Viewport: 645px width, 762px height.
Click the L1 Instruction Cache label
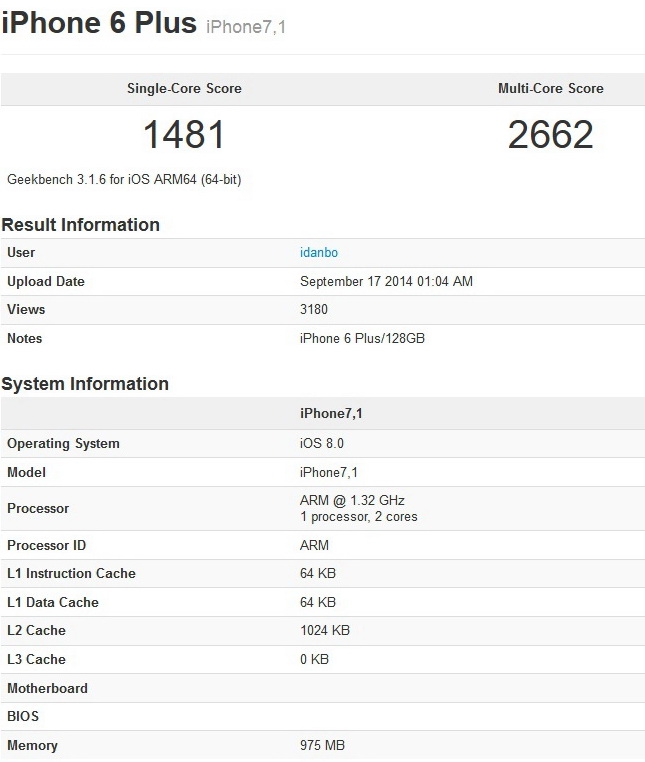[71, 573]
